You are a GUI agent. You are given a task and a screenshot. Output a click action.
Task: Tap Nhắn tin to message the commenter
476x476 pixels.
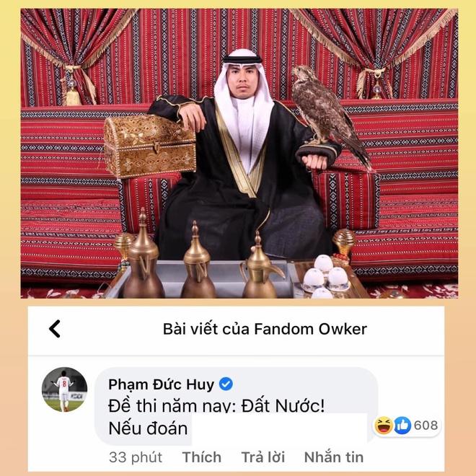tap(334, 457)
